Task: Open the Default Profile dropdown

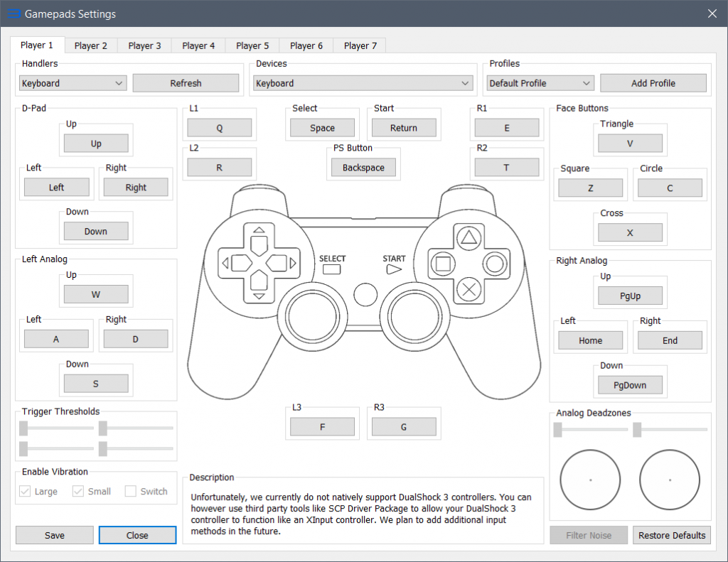Action: (x=540, y=83)
